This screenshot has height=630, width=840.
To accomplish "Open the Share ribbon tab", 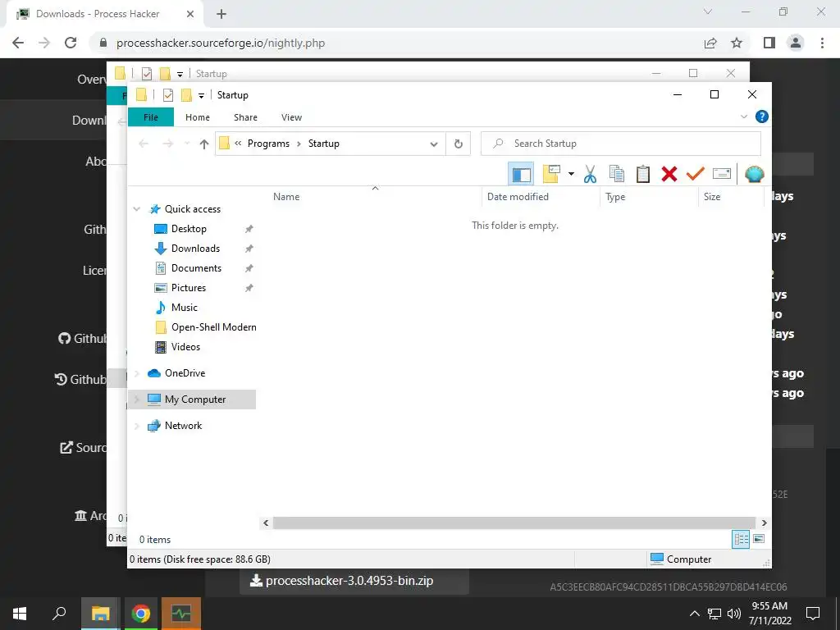I will point(245,117).
